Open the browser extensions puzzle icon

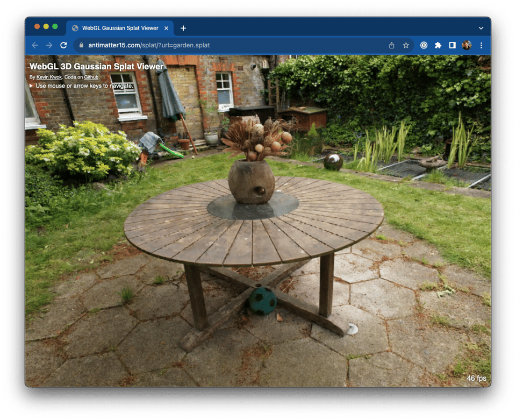tap(438, 45)
